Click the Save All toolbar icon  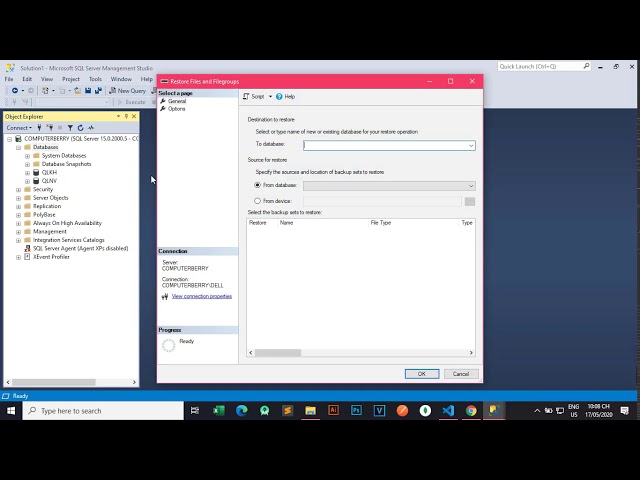98,91
